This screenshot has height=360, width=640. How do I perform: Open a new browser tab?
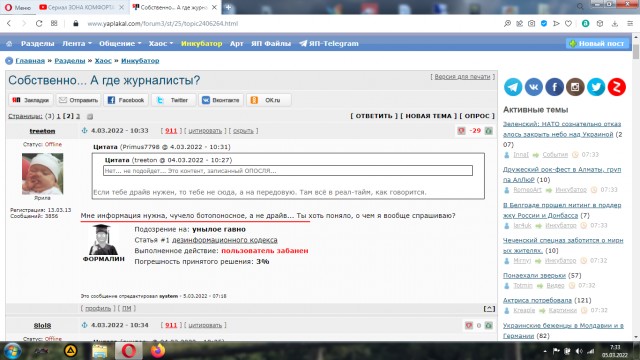point(228,7)
